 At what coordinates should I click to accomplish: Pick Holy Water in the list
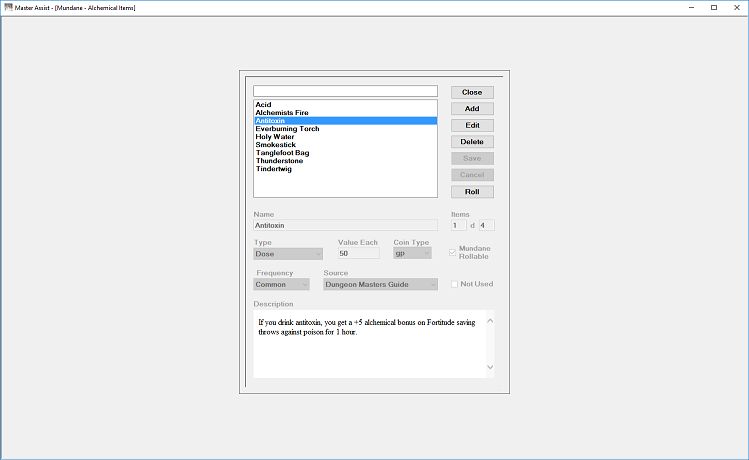click(345, 137)
